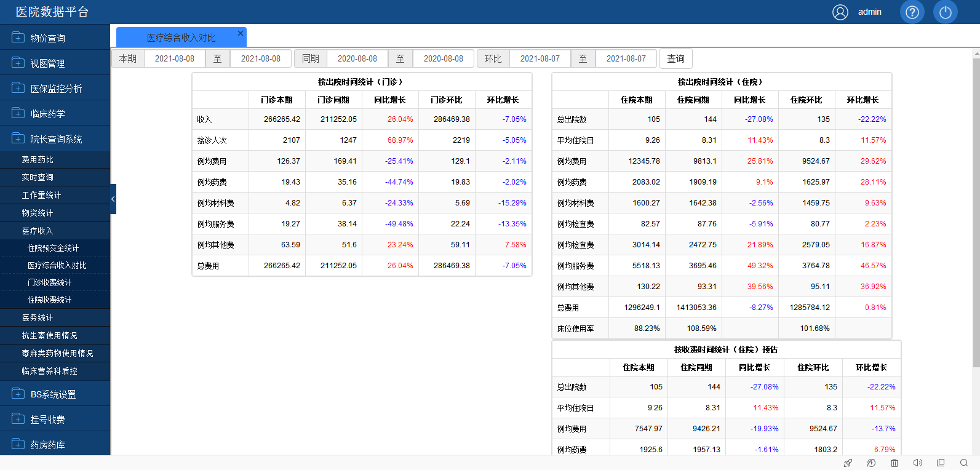Open the help question mark icon

[x=912, y=12]
